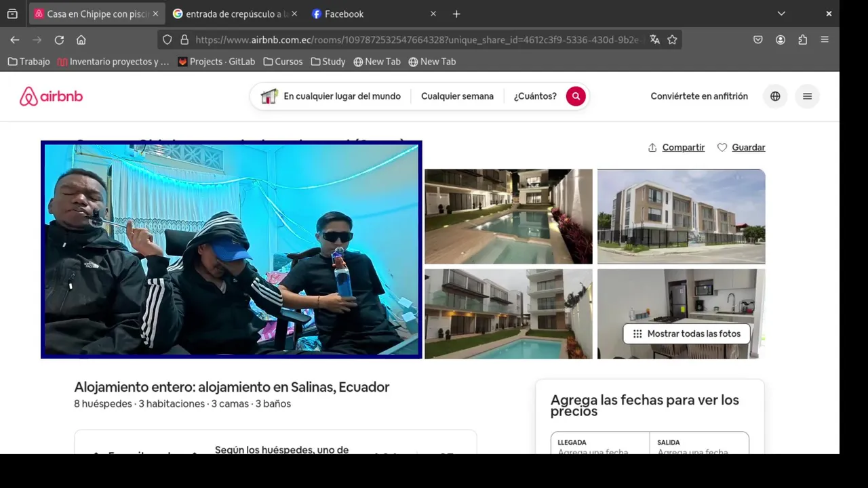Open the Trabajo bookmarks folder
Viewport: 868px width, 488px height.
28,62
